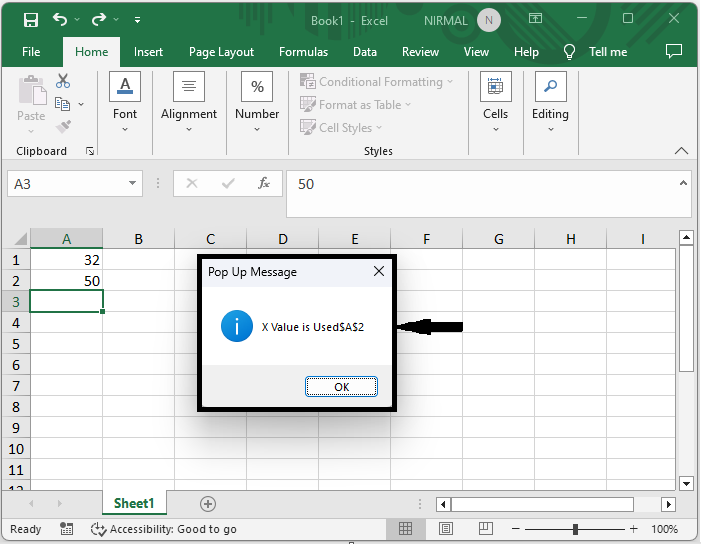Image resolution: width=701 pixels, height=544 pixels.
Task: Switch to the Page Layout tab
Action: [221, 52]
